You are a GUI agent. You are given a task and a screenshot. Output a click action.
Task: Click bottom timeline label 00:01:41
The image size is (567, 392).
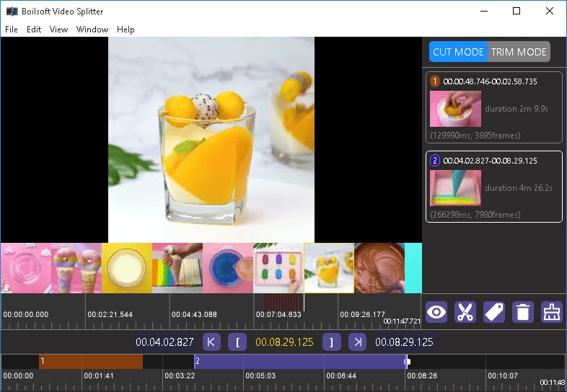[99, 375]
